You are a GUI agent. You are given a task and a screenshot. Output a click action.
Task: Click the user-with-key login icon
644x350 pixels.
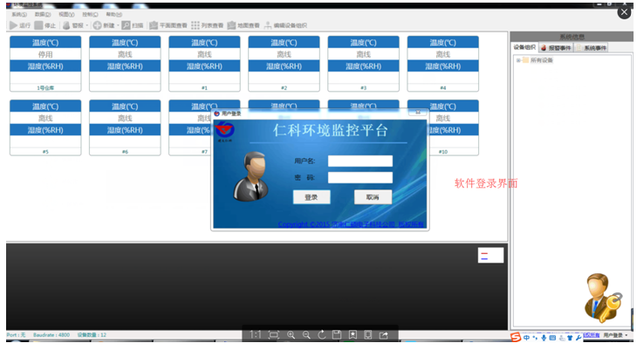602,299
